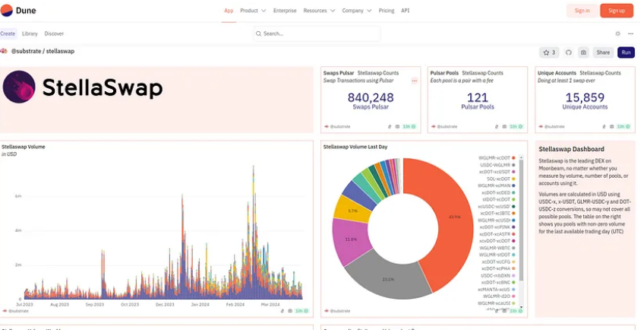
Task: Star the stellaswap dashboard
Action: click(549, 52)
